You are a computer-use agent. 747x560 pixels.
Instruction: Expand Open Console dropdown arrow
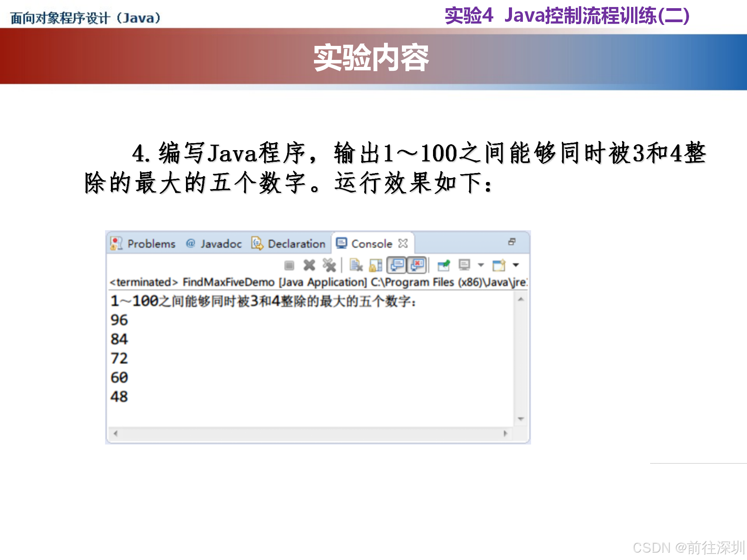click(x=516, y=265)
